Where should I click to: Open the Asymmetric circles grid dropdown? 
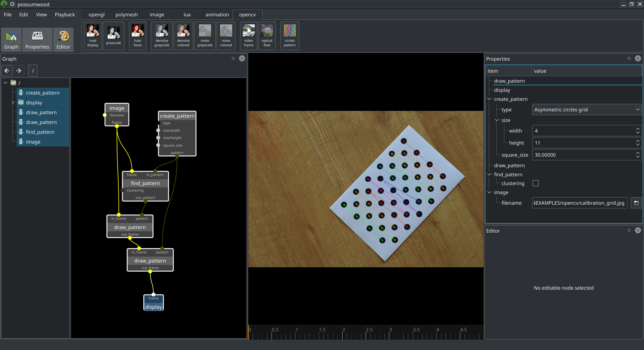586,110
